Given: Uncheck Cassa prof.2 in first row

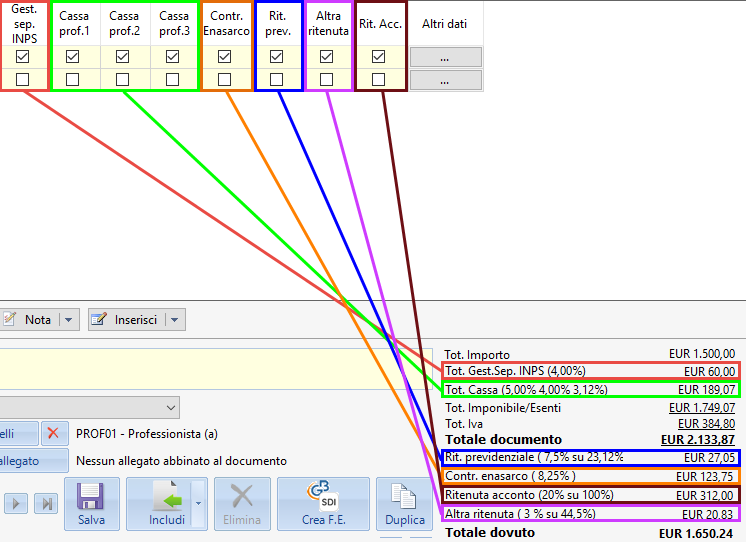Looking at the screenshot, I should [122, 57].
